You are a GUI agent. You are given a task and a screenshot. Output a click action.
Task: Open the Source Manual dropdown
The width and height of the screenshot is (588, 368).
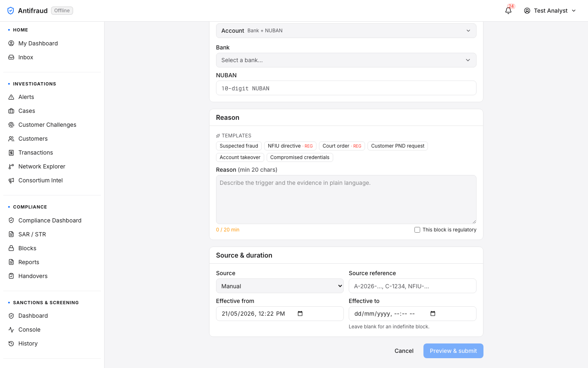[x=280, y=286]
